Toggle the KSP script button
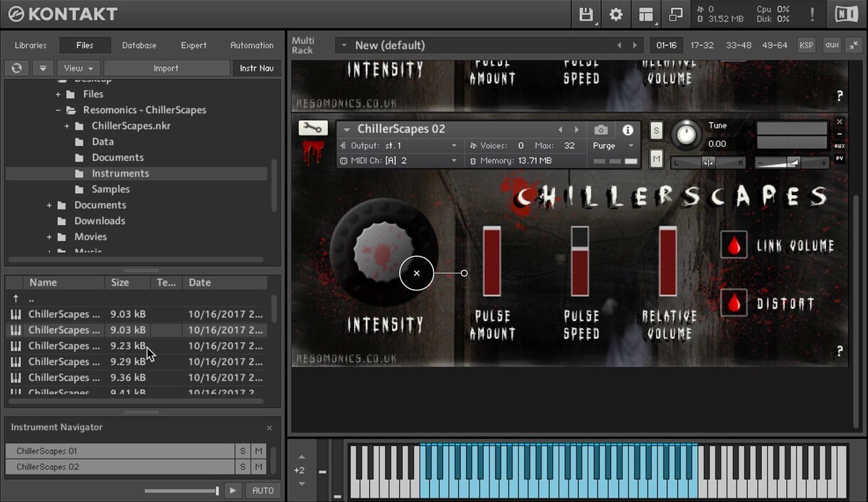This screenshot has height=502, width=868. pyautogui.click(x=806, y=45)
